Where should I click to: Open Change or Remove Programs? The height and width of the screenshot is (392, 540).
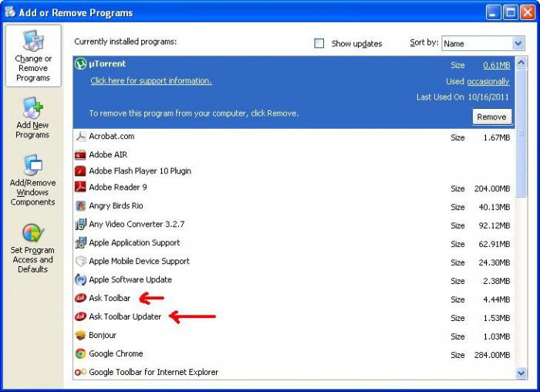33,56
